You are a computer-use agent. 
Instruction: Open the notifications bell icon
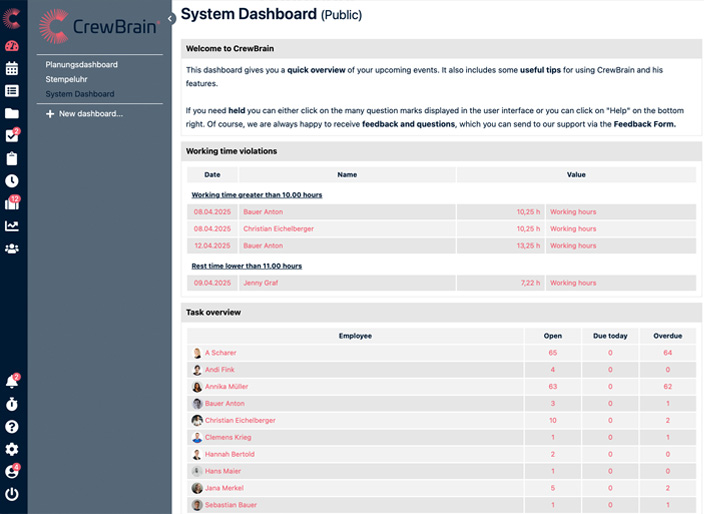tap(12, 382)
